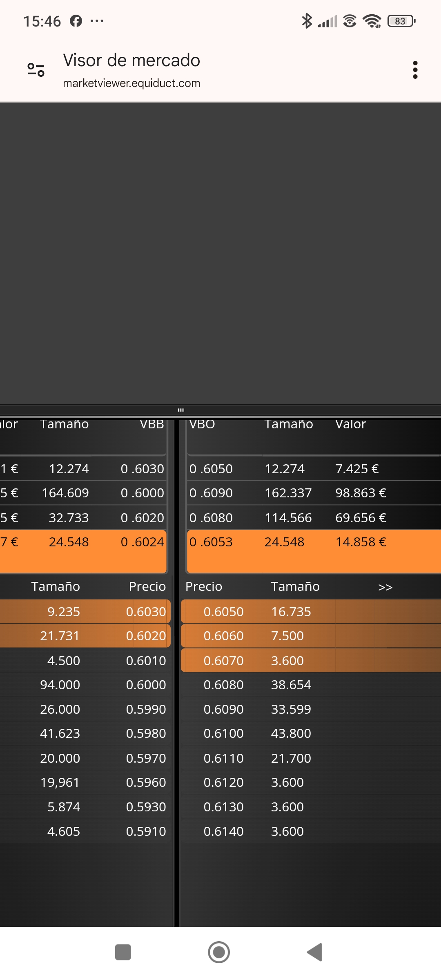Select the VBB column header

(152, 424)
